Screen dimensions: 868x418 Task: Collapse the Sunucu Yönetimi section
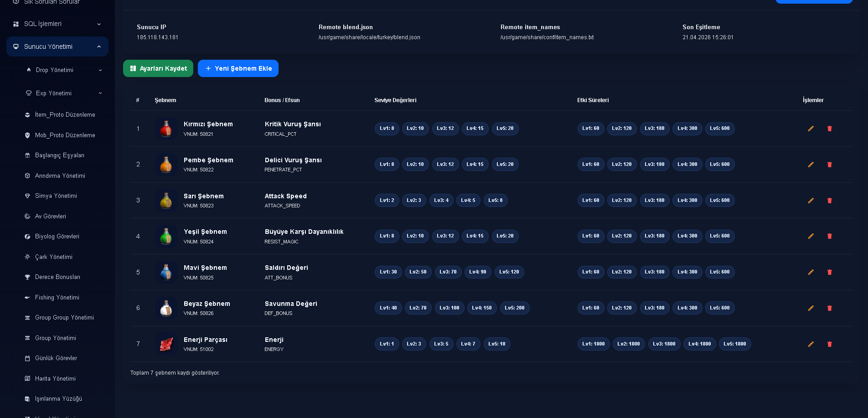coord(57,46)
